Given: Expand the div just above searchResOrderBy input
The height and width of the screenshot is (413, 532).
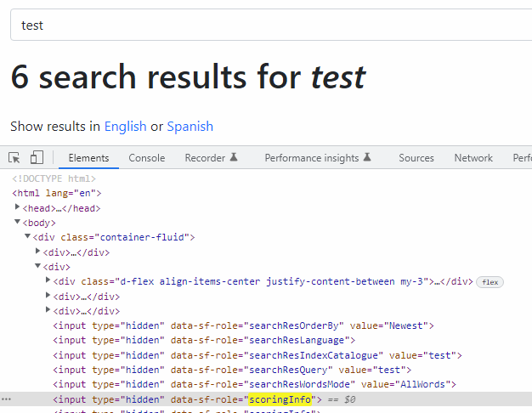Looking at the screenshot, I should [48, 309].
